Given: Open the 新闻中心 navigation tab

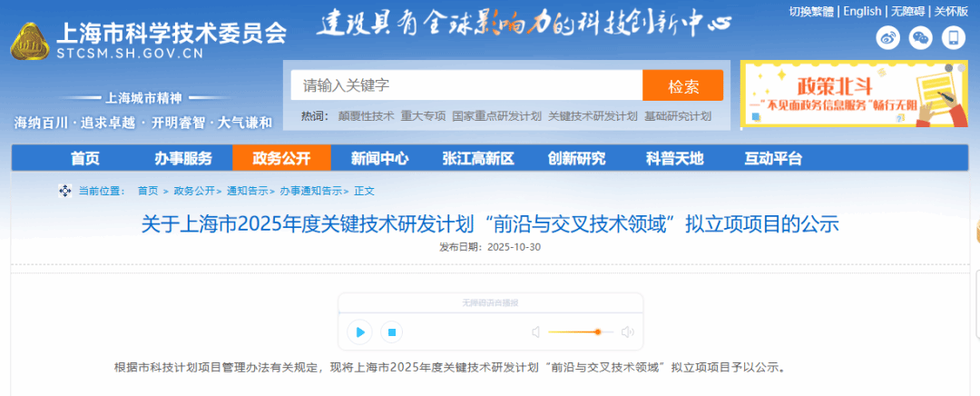Looking at the screenshot, I should pyautogui.click(x=380, y=158).
